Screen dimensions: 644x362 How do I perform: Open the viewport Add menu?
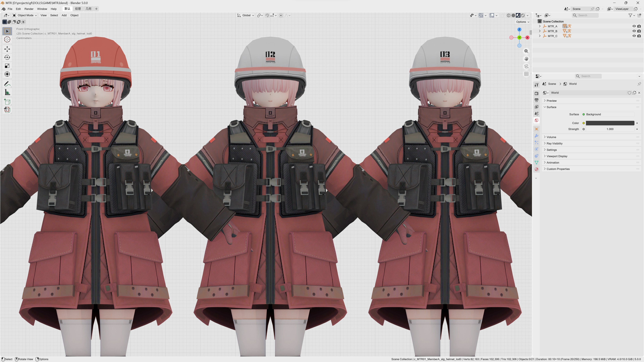(x=64, y=15)
